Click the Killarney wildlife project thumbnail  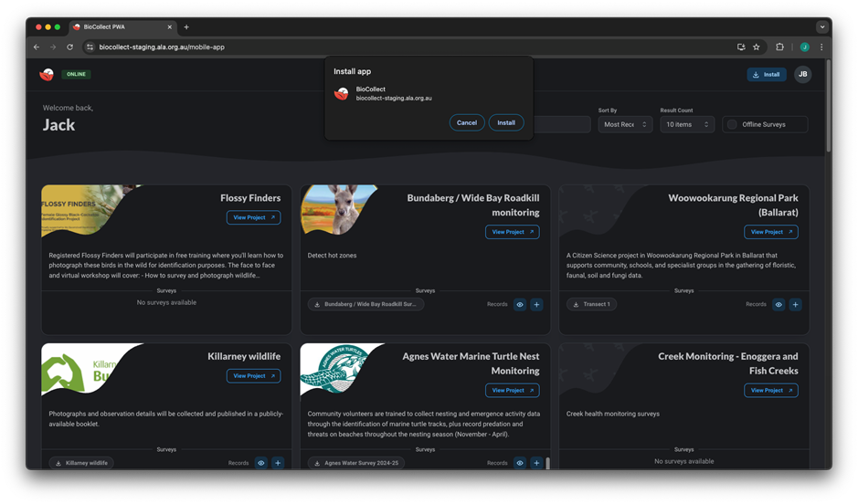coord(82,369)
